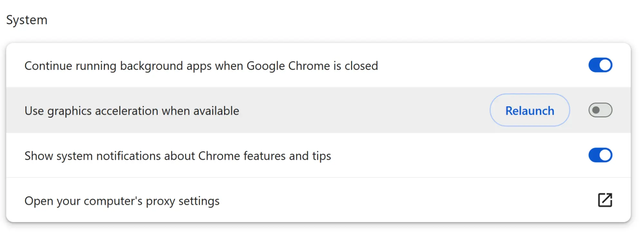Screen dimensions: 644x234
Task: Click empty space in the highlighted graphics acceleration row
Action: [x=364, y=110]
